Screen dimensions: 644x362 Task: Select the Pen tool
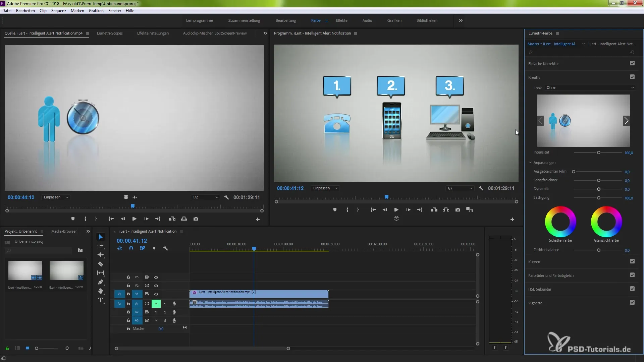(x=101, y=282)
